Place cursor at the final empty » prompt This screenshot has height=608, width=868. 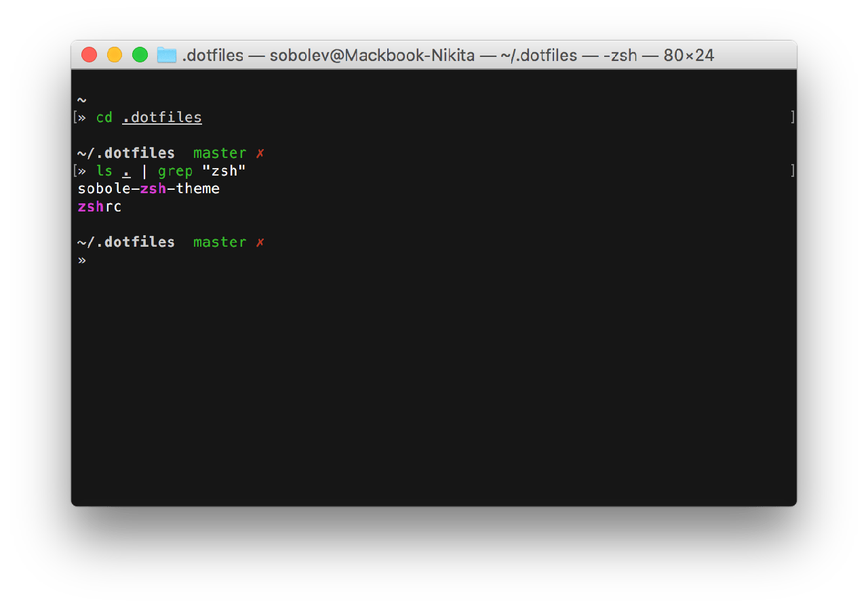point(82,260)
